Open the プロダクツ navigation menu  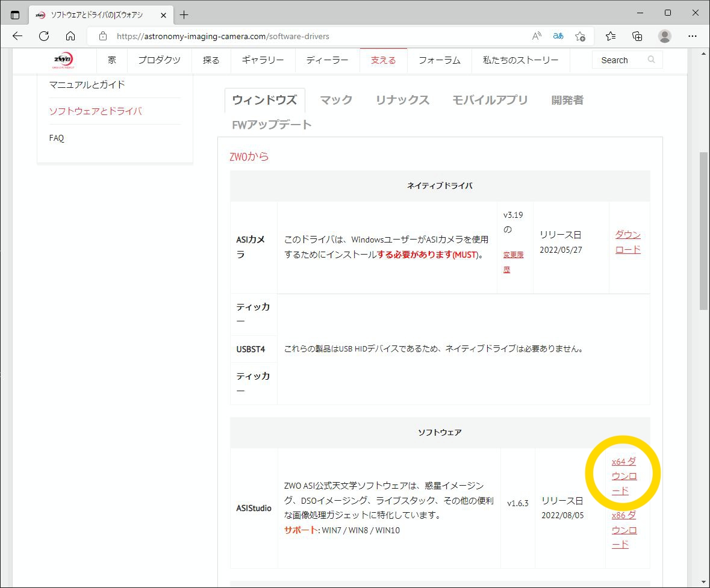point(159,60)
